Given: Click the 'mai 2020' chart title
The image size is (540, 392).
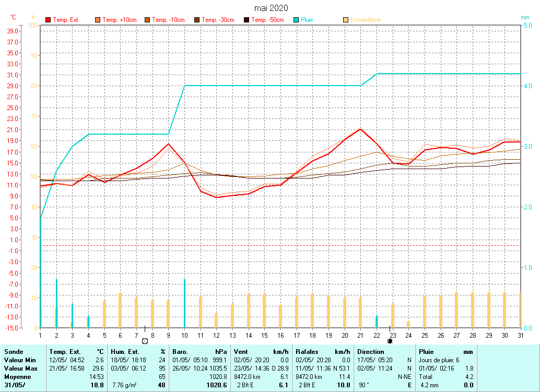Looking at the screenshot, I should click(271, 8).
